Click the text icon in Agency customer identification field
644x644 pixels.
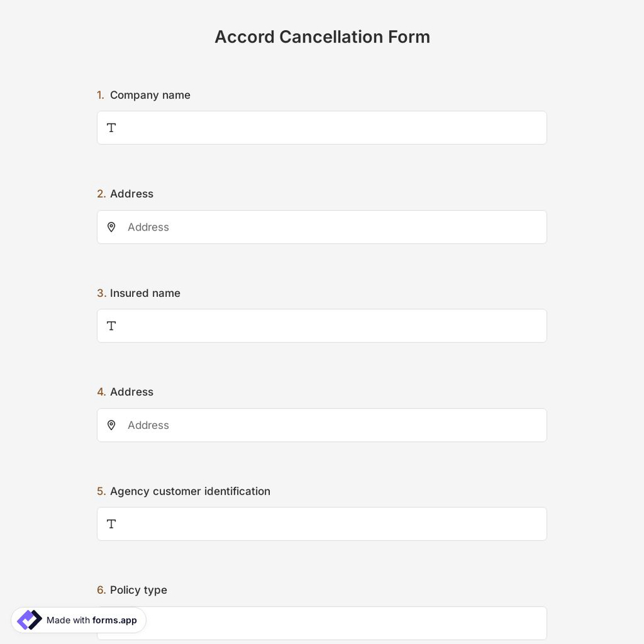point(111,524)
